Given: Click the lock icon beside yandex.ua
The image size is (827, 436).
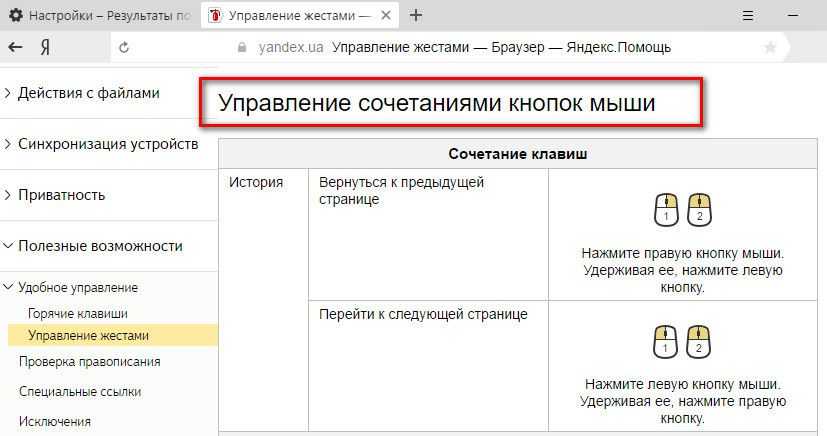Looking at the screenshot, I should tap(241, 47).
